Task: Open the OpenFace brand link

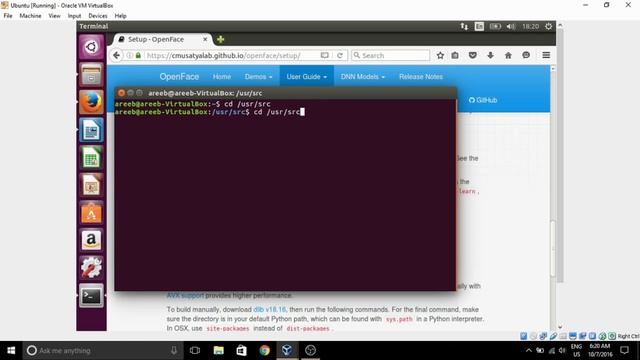Action: pos(179,77)
